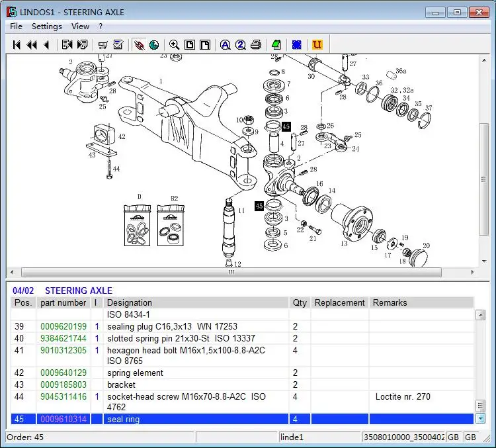Toggle the green clock icon button
Screen dimensions: 496x448
[x=154, y=44]
